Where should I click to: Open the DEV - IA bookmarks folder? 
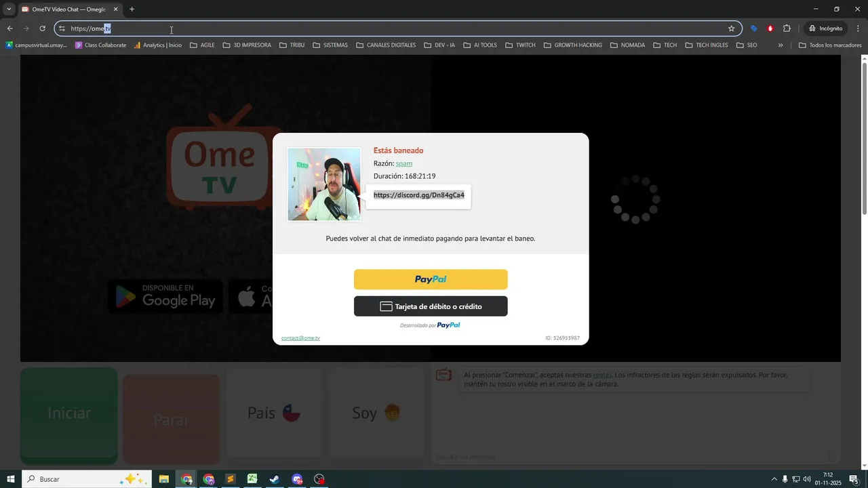pyautogui.click(x=439, y=45)
